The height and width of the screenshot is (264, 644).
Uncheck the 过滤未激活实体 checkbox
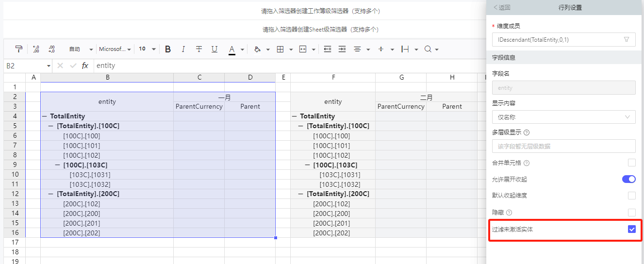point(631,229)
